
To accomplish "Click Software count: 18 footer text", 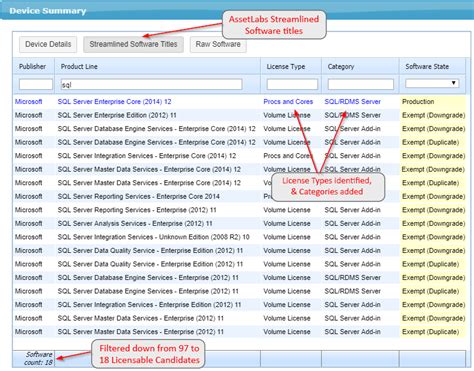I will tap(38, 358).
